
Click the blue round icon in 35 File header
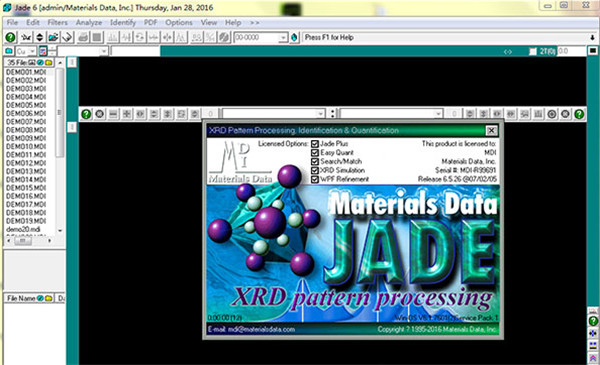[41, 62]
